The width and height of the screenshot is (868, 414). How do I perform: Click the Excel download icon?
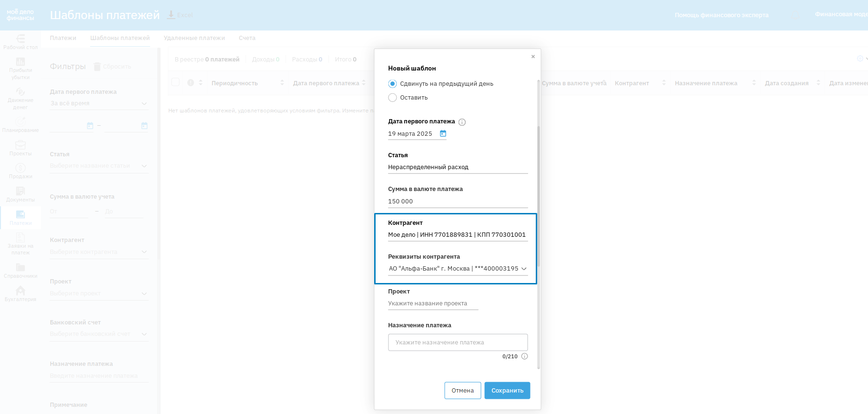[171, 15]
